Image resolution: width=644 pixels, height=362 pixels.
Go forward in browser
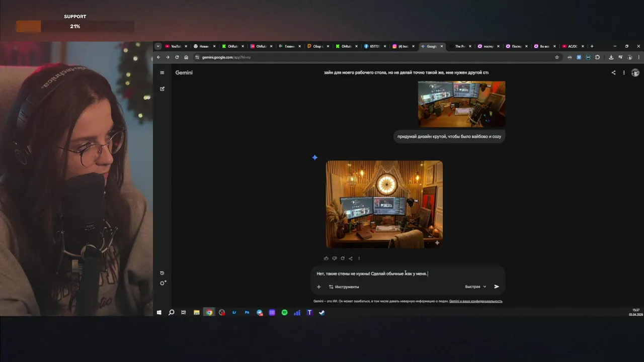168,57
